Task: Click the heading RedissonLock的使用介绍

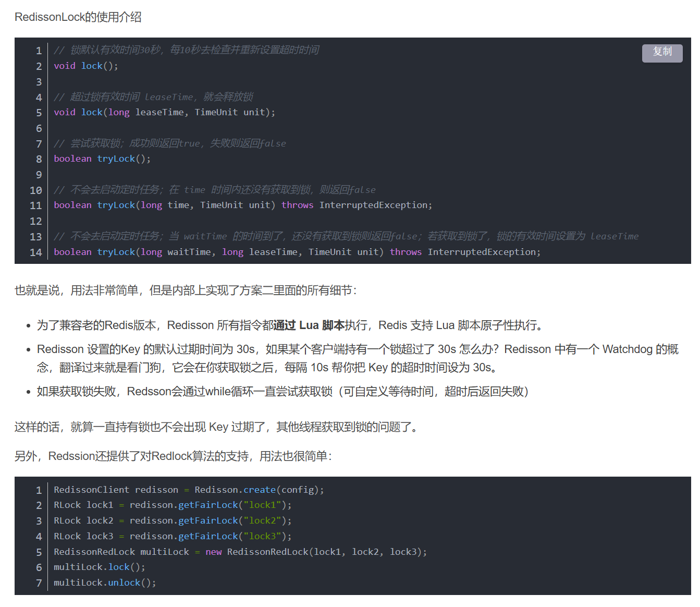Action: point(78,17)
